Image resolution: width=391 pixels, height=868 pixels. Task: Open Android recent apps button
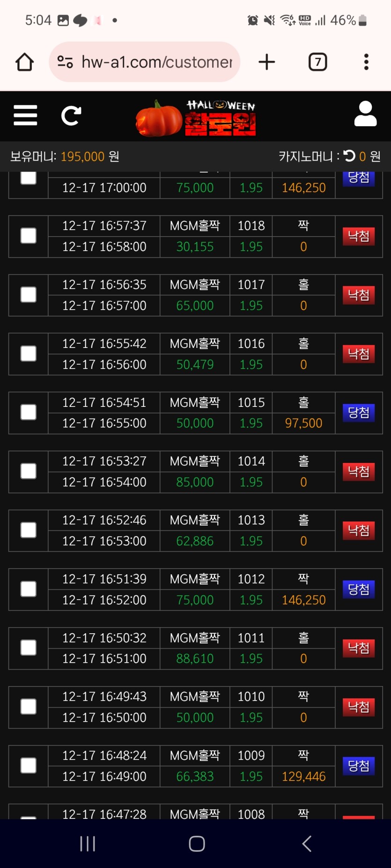88,844
